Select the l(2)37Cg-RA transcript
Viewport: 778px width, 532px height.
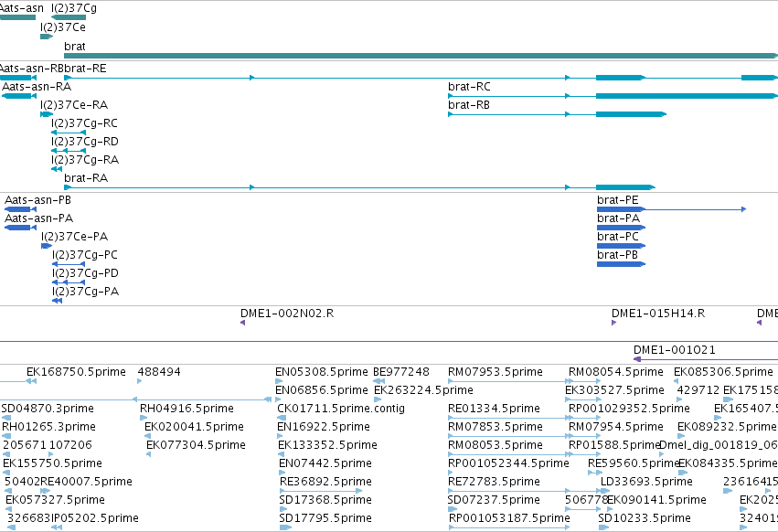pos(57,169)
